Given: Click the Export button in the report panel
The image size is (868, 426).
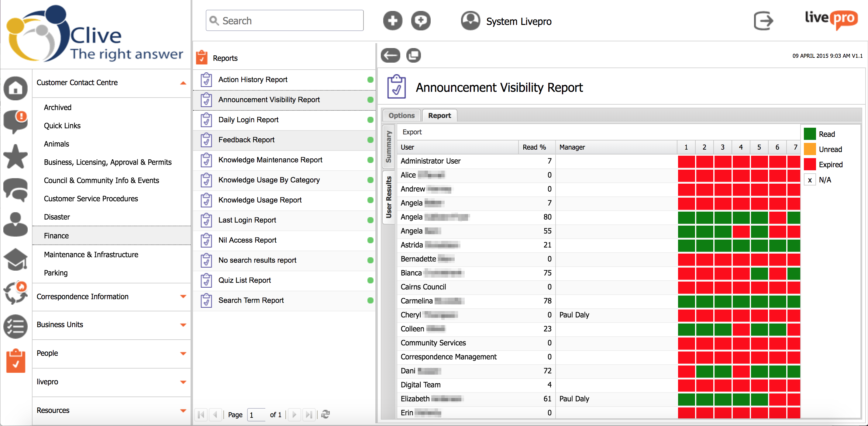Looking at the screenshot, I should tap(412, 132).
